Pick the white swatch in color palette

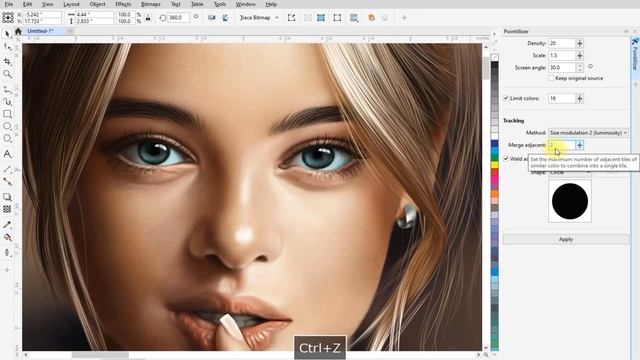pyautogui.click(x=494, y=136)
